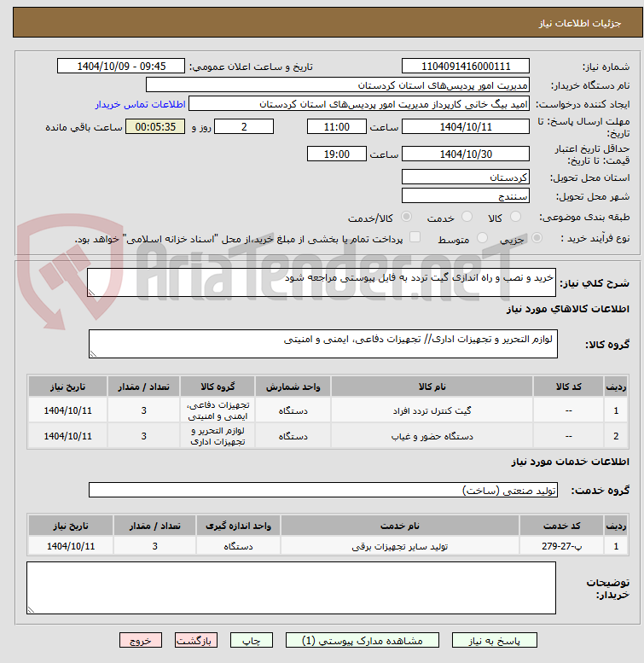The image size is (644, 663).
Task: Click the date 1404/10/11 in goods row 1
Action: coord(67,410)
